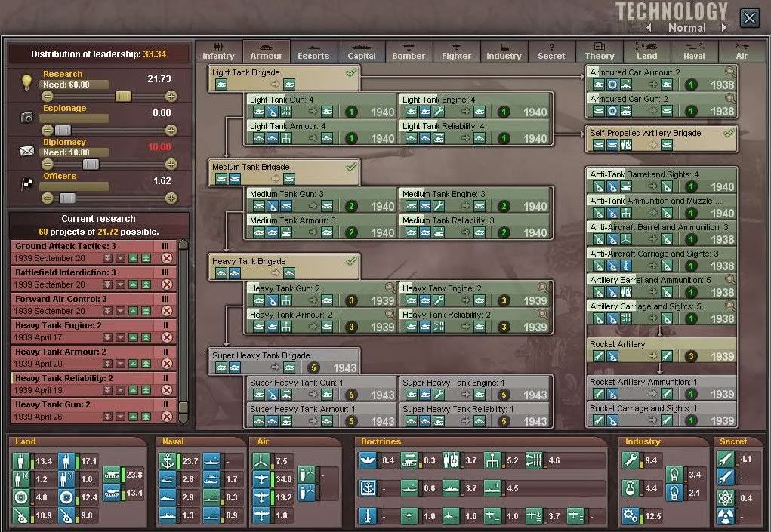Click the Diplomacy slider handle
Image resolution: width=771 pixels, height=532 pixels.
click(91, 164)
